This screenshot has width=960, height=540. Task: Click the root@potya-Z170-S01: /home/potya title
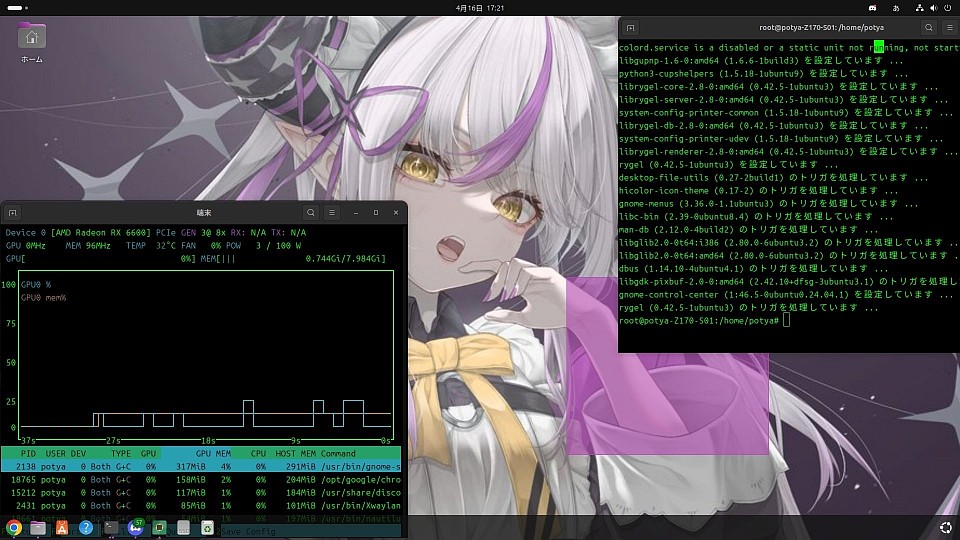coord(822,28)
